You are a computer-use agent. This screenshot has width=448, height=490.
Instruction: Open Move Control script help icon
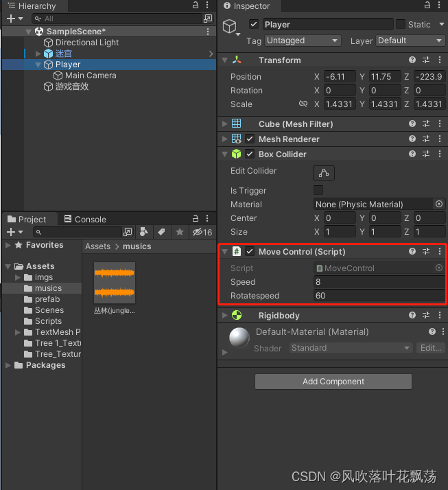(412, 251)
